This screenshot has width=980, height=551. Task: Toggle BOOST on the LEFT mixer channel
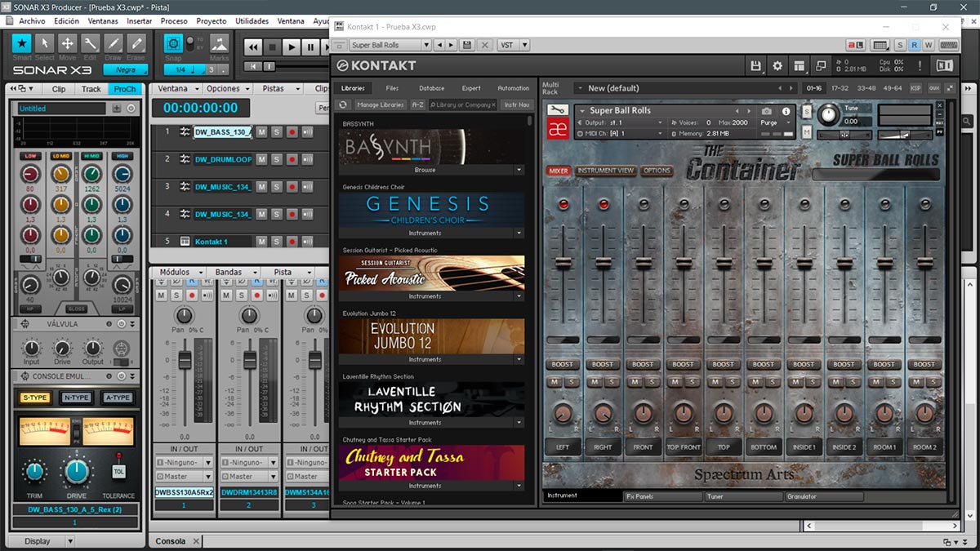click(x=562, y=364)
